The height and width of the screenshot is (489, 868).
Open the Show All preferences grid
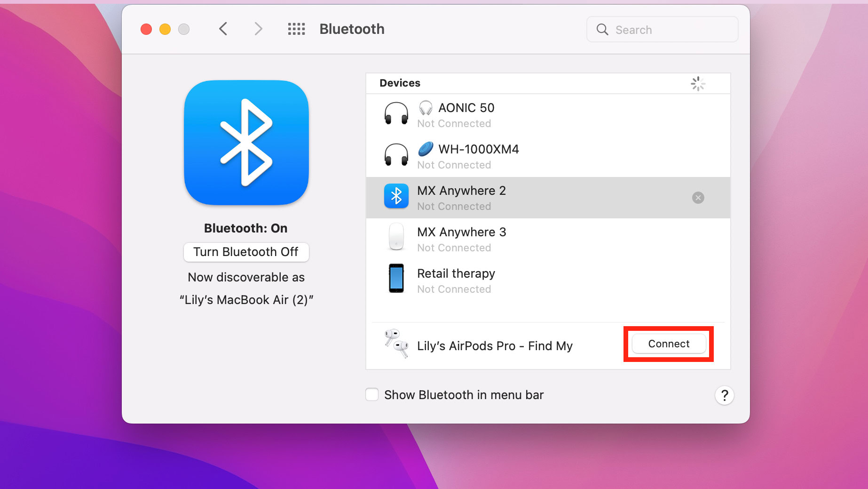point(296,29)
